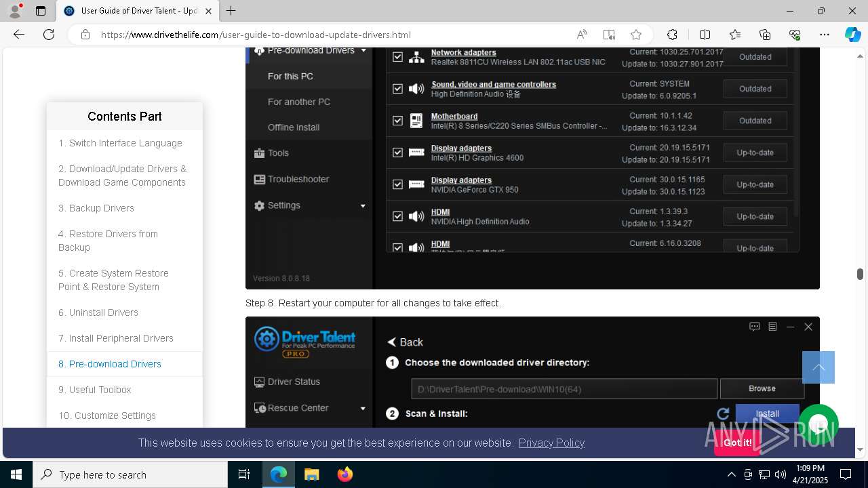Expand the Settings menu arrow in Driver Talent

363,205
